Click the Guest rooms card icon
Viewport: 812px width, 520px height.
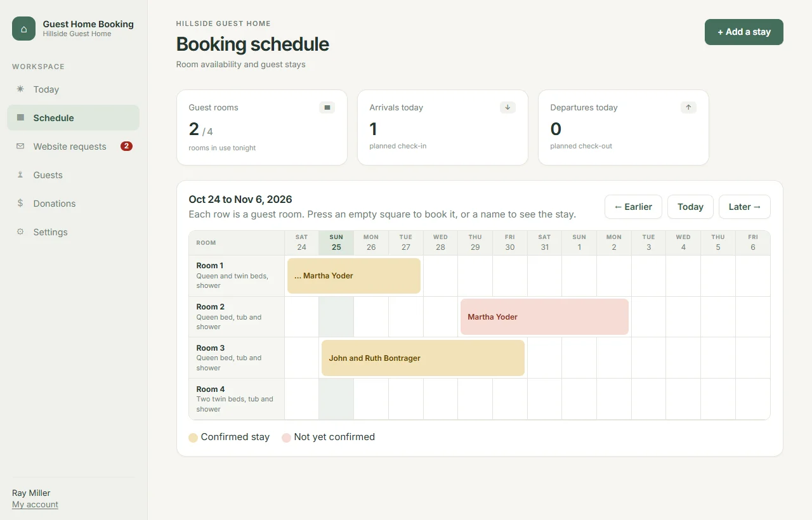pyautogui.click(x=327, y=108)
